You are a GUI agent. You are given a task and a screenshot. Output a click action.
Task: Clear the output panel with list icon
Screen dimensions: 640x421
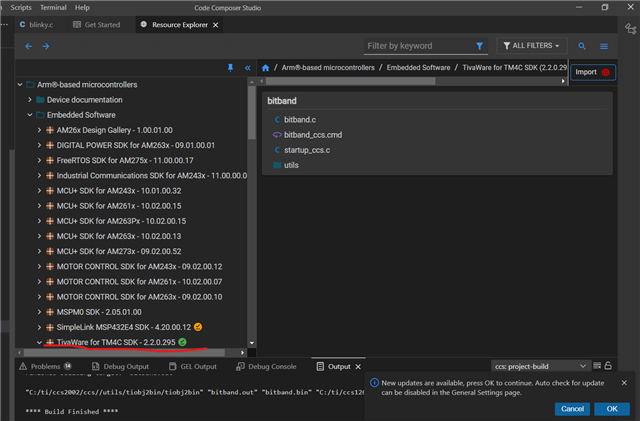(x=597, y=365)
